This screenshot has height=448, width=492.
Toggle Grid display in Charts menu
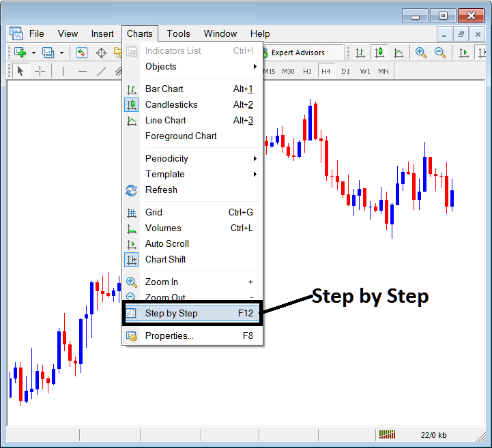click(154, 212)
